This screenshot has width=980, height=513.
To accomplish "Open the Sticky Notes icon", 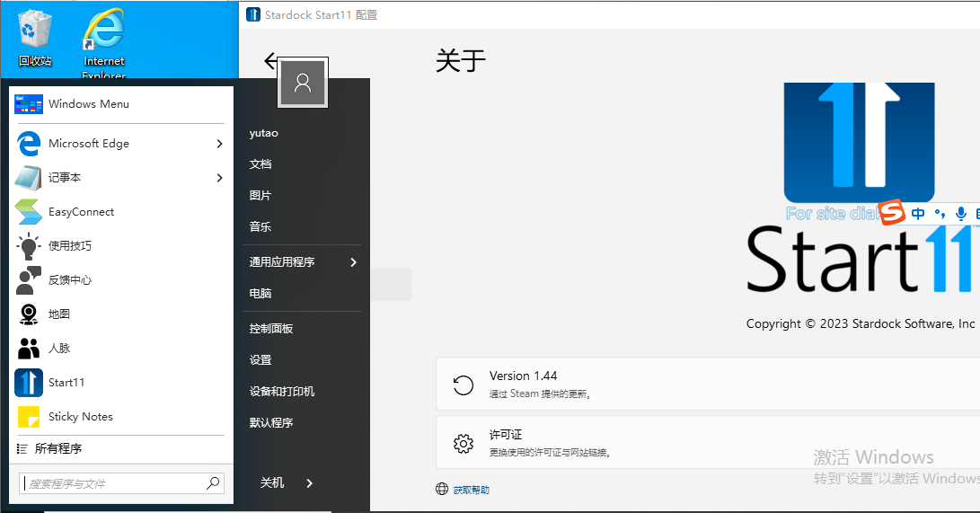I will point(28,417).
